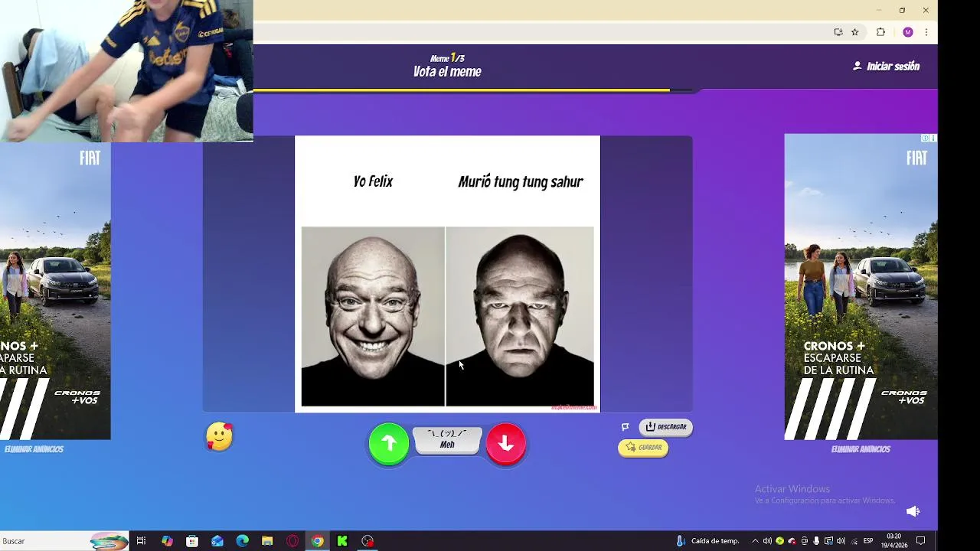The height and width of the screenshot is (551, 980).
Task: Open OBS Studio from the taskbar
Action: [x=367, y=541]
